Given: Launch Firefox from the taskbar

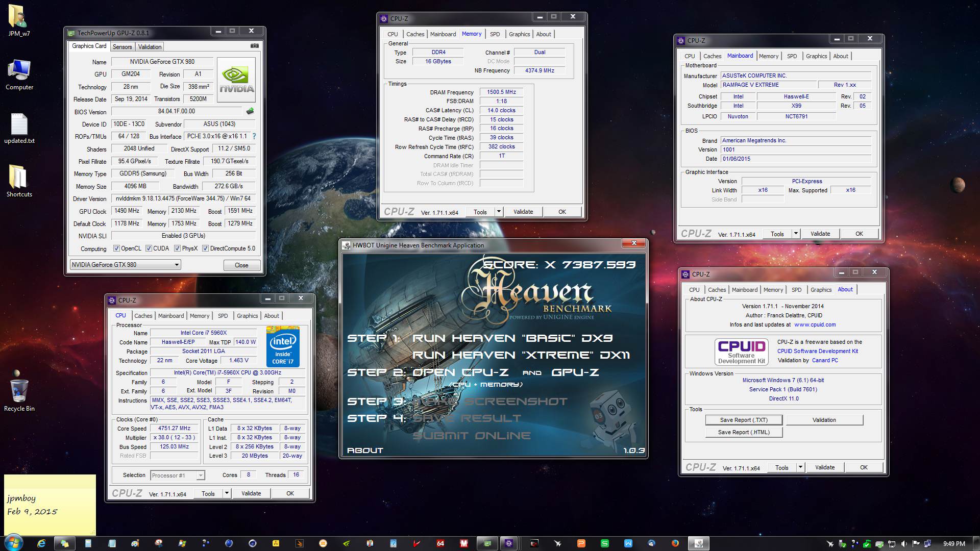Looking at the screenshot, I should point(675,543).
